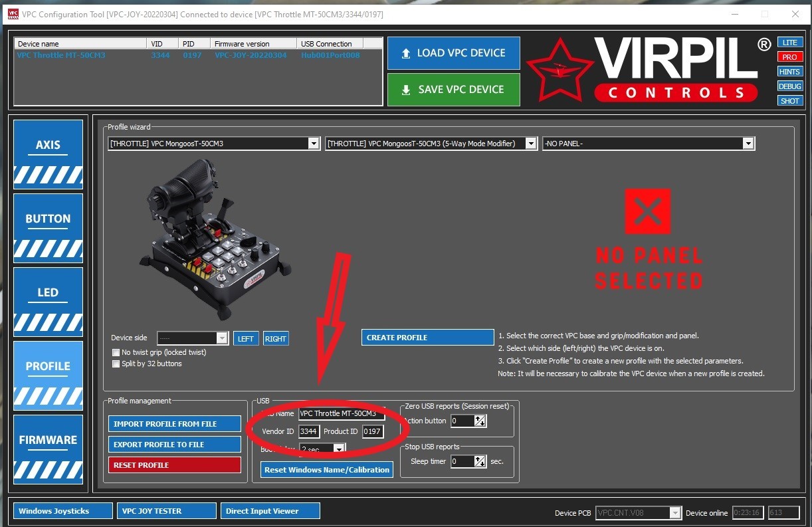Click the Virpil Controls logo
Image resolution: width=812 pixels, height=527 pixels.
point(649,71)
